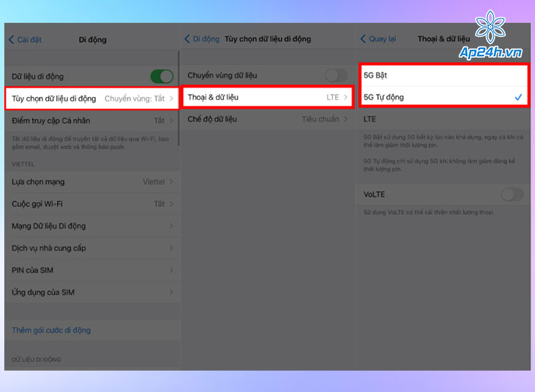Image resolution: width=535 pixels, height=392 pixels.
Task: Click chevron on Lựa chọn mạng row
Action: (171, 182)
